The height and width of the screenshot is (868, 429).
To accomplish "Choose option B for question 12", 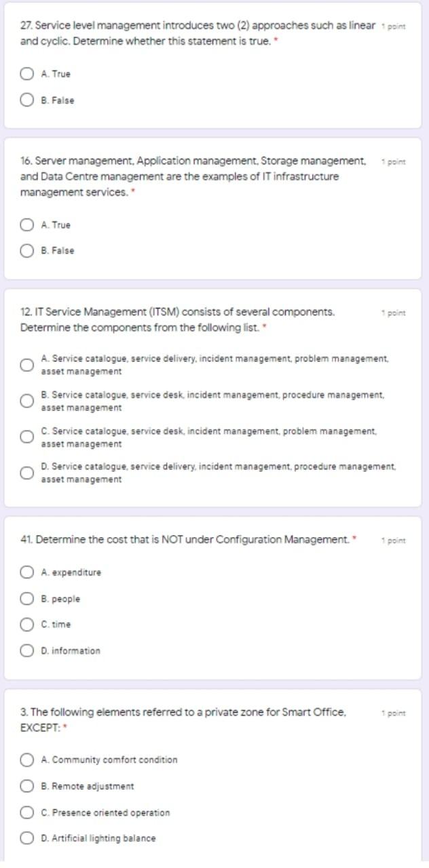I will 26,400.
